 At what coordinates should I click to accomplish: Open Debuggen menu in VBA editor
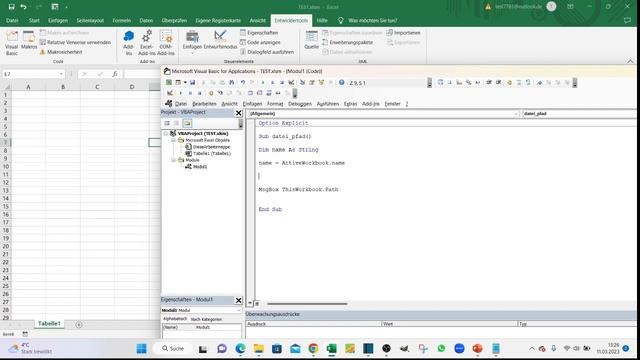point(300,104)
